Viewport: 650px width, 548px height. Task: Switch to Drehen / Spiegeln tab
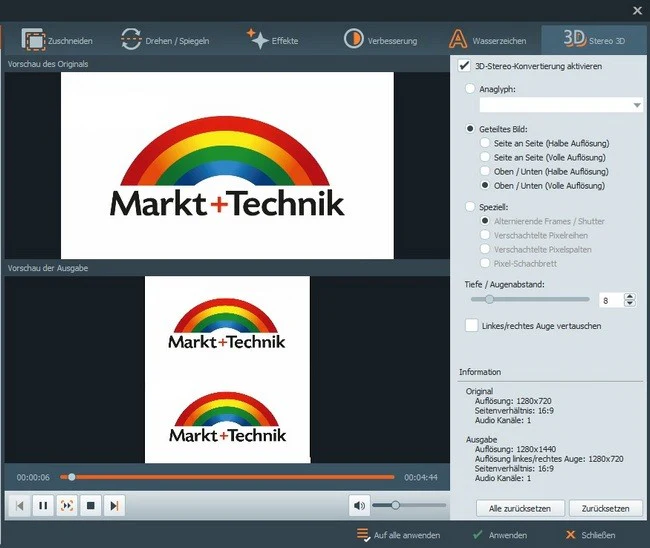[x=165, y=40]
